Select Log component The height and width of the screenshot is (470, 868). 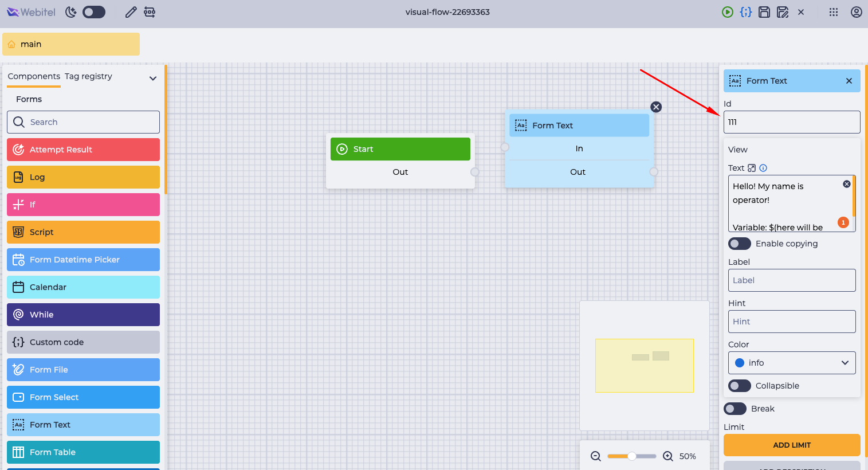tap(83, 177)
